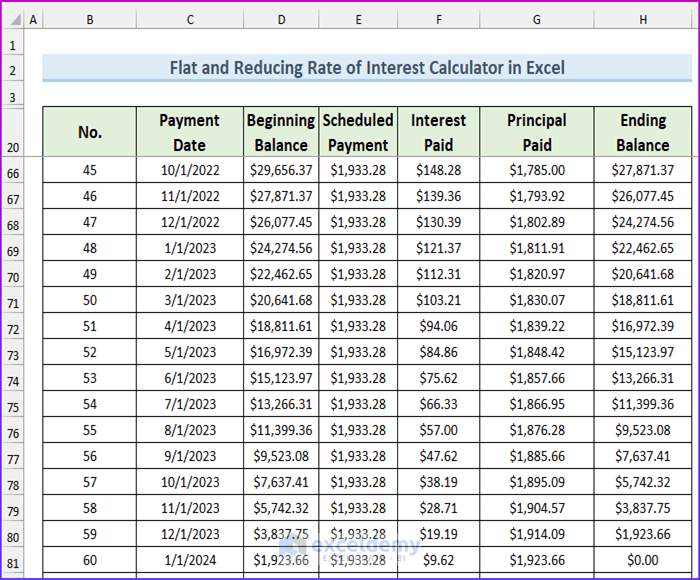Select principal paid $1,895.09
The image size is (700, 580).
537,482
